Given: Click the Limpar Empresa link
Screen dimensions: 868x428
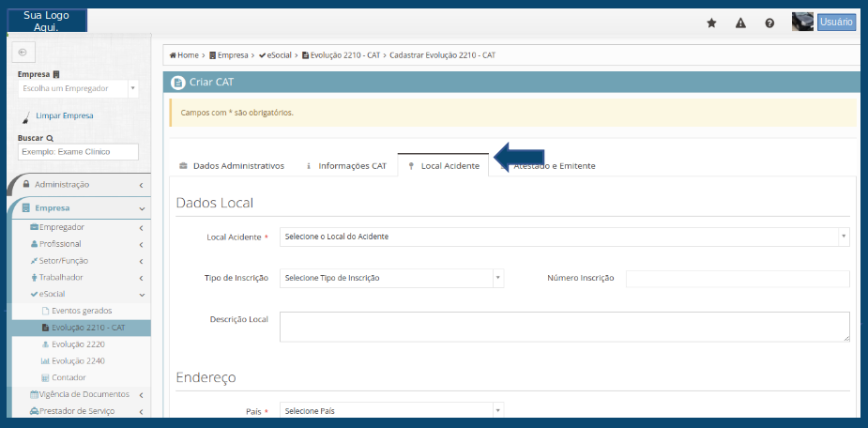Looking at the screenshot, I should [x=64, y=116].
